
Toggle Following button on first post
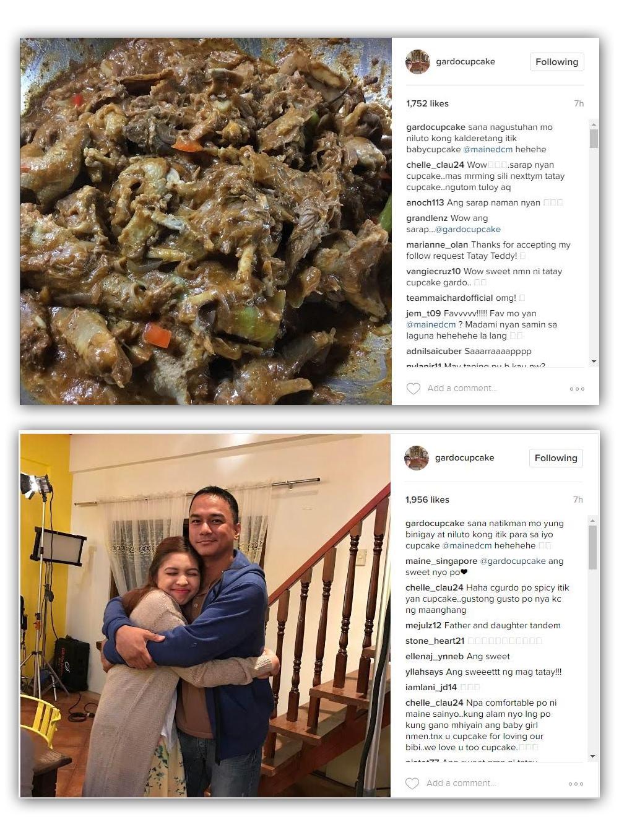(557, 62)
